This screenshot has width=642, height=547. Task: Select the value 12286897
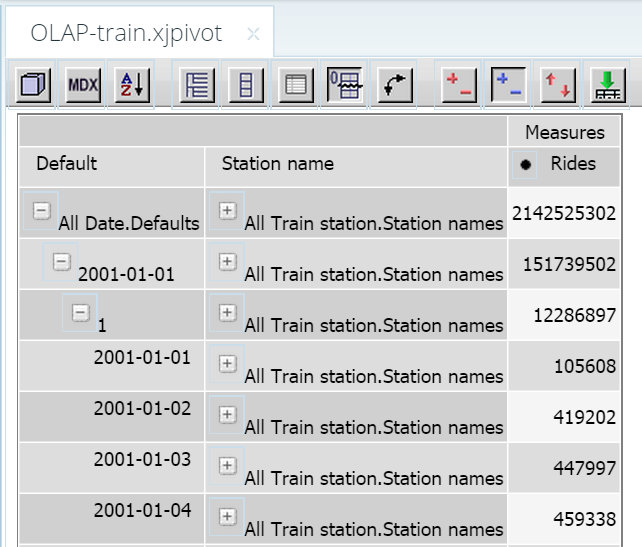pos(574,315)
